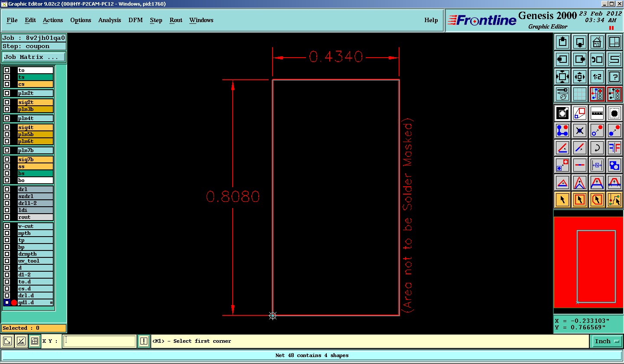Click the pan right icon
The image size is (624, 364).
pos(580,59)
